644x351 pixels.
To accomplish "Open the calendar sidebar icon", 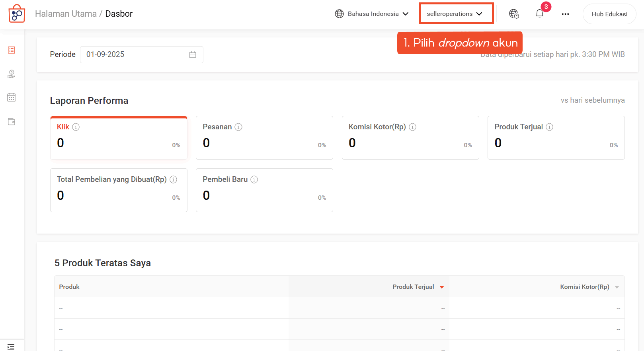I will pyautogui.click(x=12, y=97).
